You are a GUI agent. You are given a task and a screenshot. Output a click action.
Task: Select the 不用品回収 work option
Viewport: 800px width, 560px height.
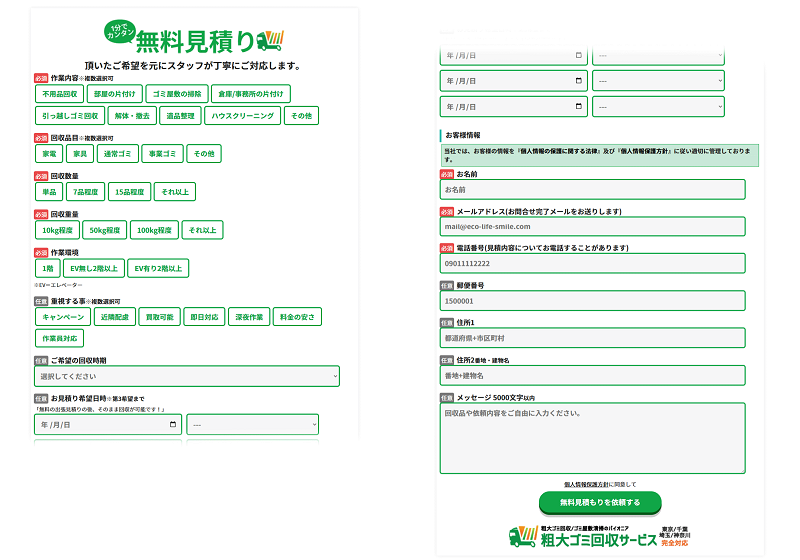point(60,94)
